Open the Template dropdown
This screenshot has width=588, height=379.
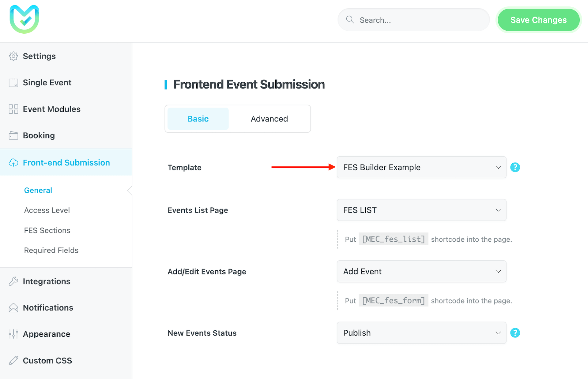pyautogui.click(x=421, y=167)
